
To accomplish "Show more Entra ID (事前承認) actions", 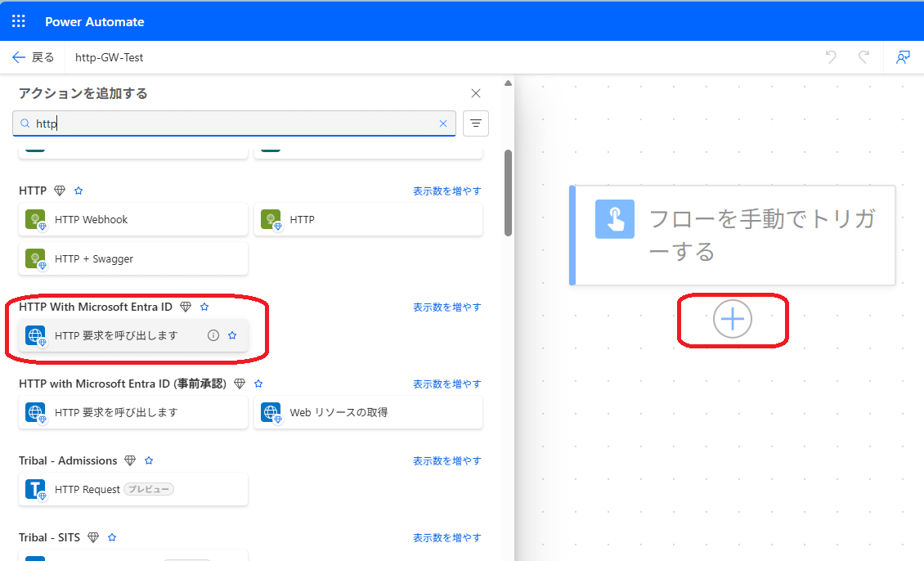I will coord(446,384).
